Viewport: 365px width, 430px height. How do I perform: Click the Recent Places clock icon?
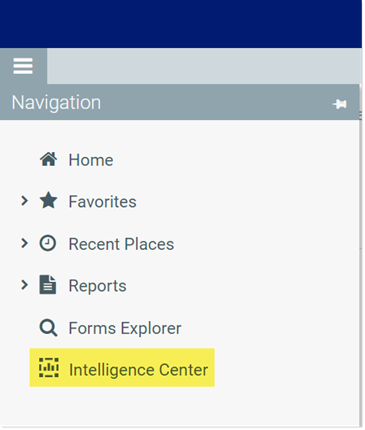(48, 243)
